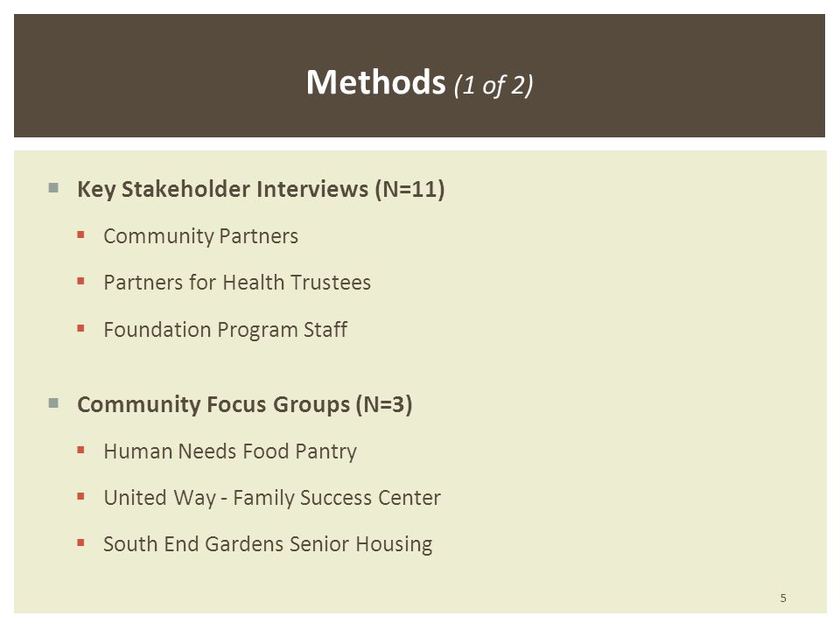Click the gray bullet beside Key Stakeholder Interviews

pyautogui.click(x=53, y=188)
